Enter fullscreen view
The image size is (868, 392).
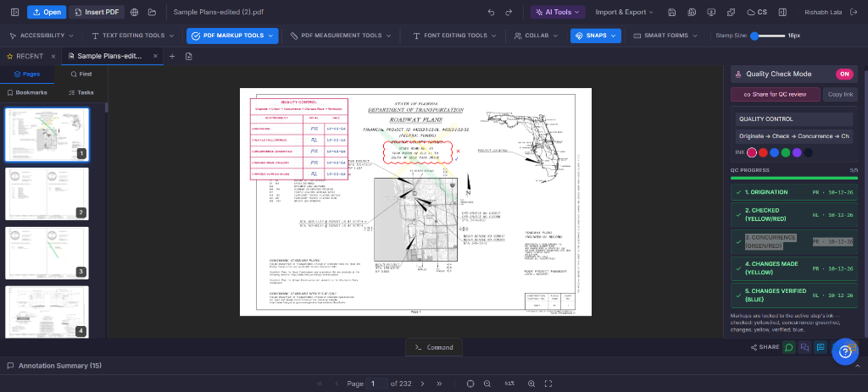(548, 384)
